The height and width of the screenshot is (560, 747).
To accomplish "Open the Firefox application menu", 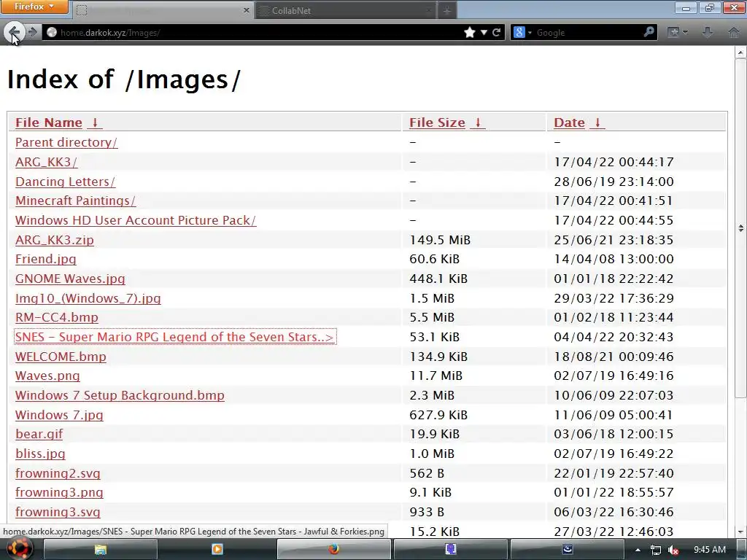I will 34,7.
